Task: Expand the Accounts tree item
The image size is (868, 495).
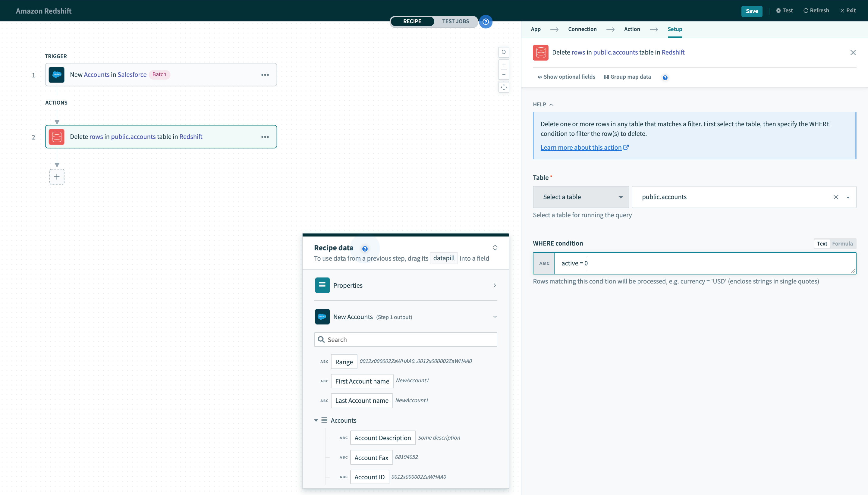Action: coord(317,421)
